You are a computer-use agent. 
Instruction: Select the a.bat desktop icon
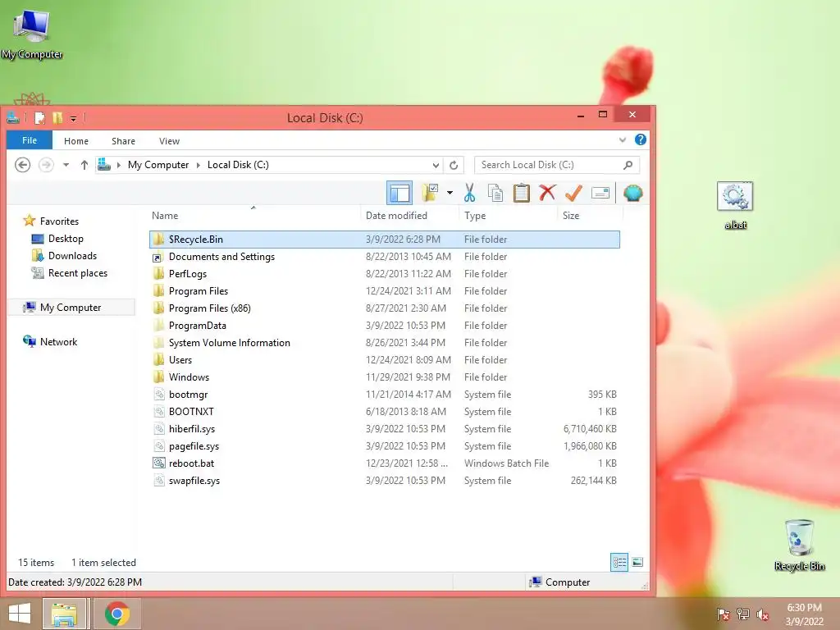point(735,206)
